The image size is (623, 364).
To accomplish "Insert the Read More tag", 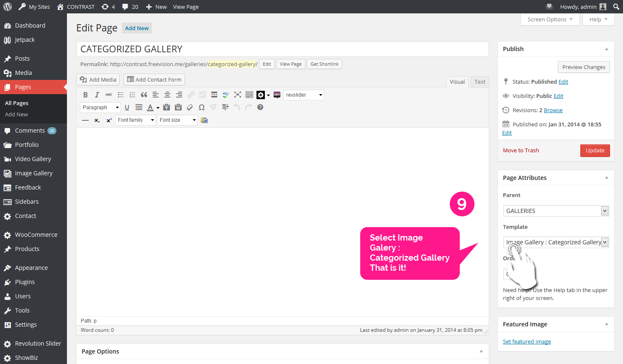I will [x=214, y=95].
